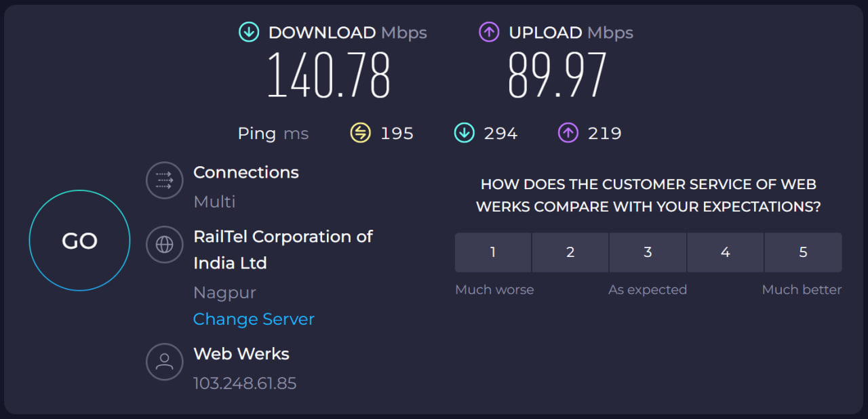
Task: Rate customer service 5 (Much better)
Action: [x=803, y=252]
